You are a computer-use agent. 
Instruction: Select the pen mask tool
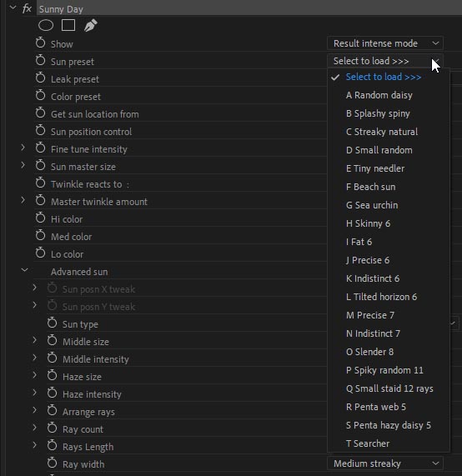coord(91,26)
